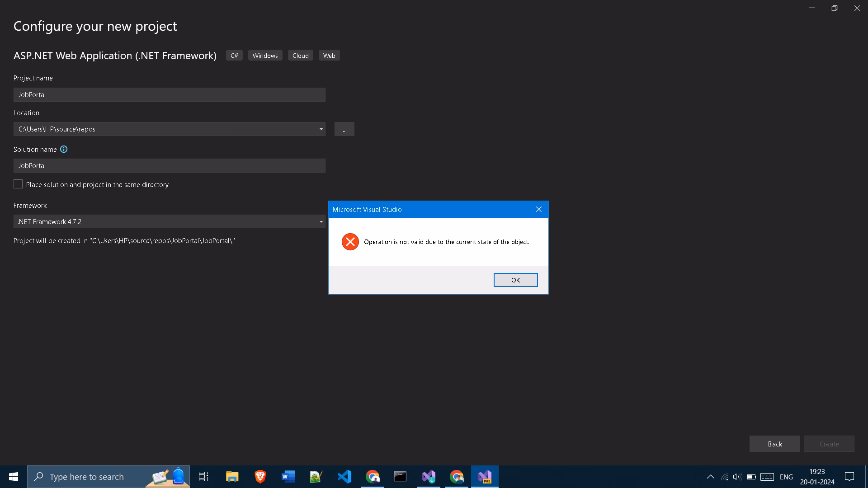Open Microsoft Word from the taskbar
Screen dimensions: 868x488
click(288, 476)
